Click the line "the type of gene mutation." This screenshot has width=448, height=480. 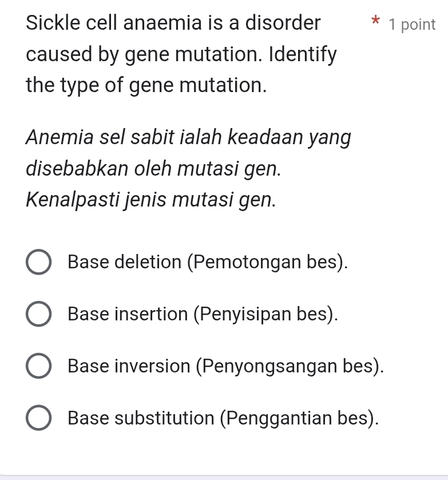click(147, 86)
